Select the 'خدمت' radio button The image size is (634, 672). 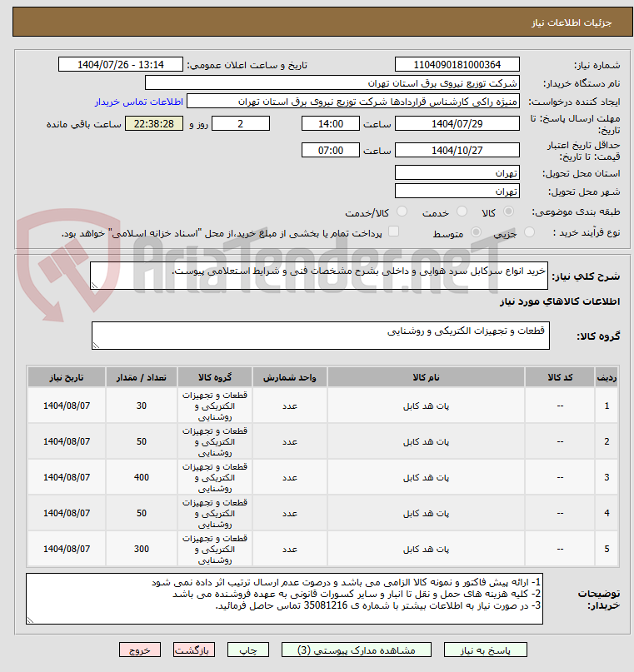pos(462,212)
